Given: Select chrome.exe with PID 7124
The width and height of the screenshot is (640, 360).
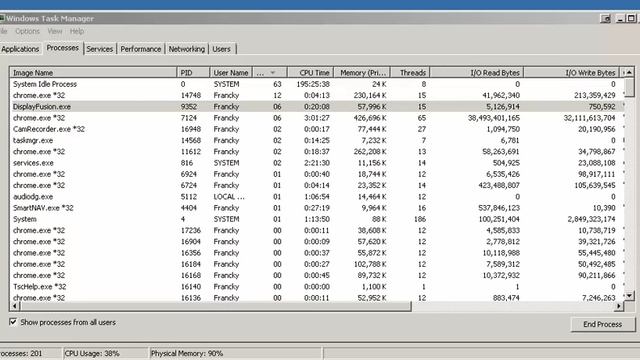Looking at the screenshot, I should coord(317,118).
